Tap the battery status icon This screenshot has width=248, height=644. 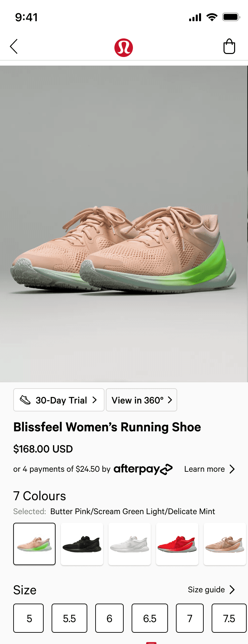(231, 17)
